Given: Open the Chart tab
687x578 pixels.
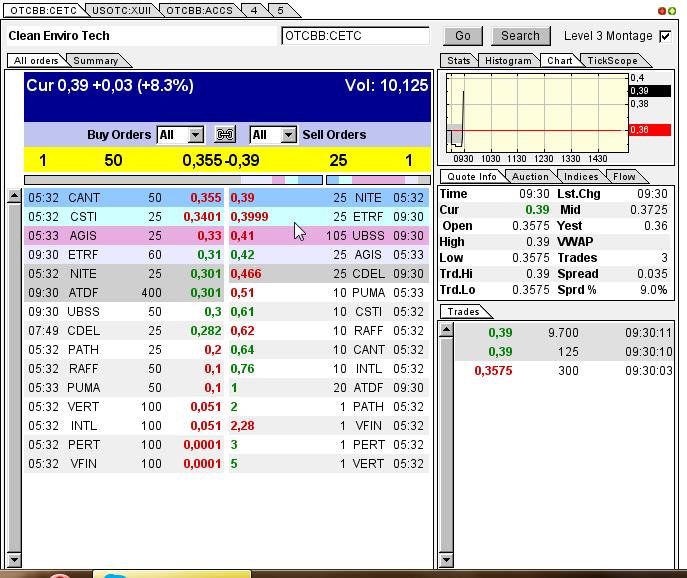Looking at the screenshot, I should [560, 60].
